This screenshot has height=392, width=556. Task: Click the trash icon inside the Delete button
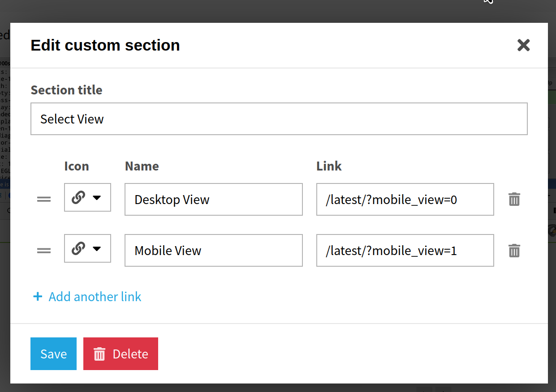pyautogui.click(x=99, y=354)
